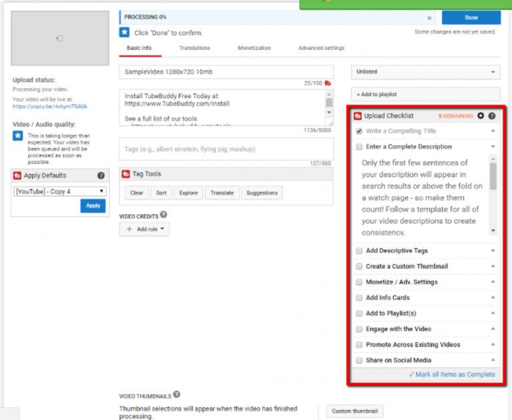Click the video title input field
This screenshot has height=420, width=512.
pos(226,72)
